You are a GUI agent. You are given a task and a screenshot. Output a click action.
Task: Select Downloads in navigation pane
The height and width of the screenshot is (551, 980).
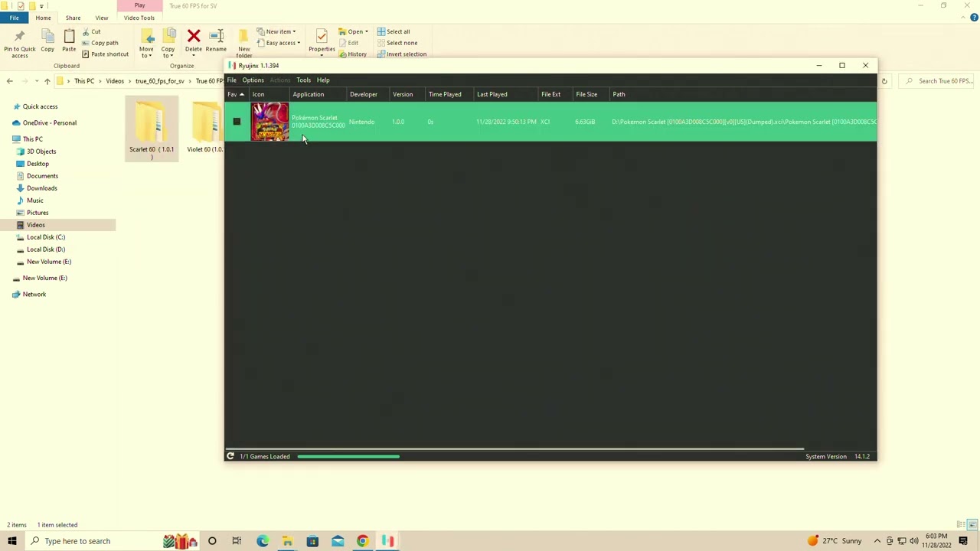(x=41, y=188)
